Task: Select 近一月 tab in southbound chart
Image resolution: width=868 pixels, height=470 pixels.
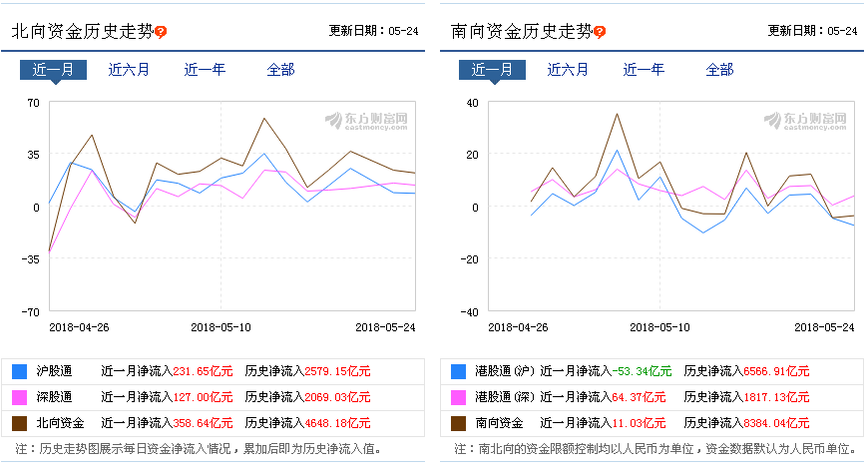Action: click(492, 70)
